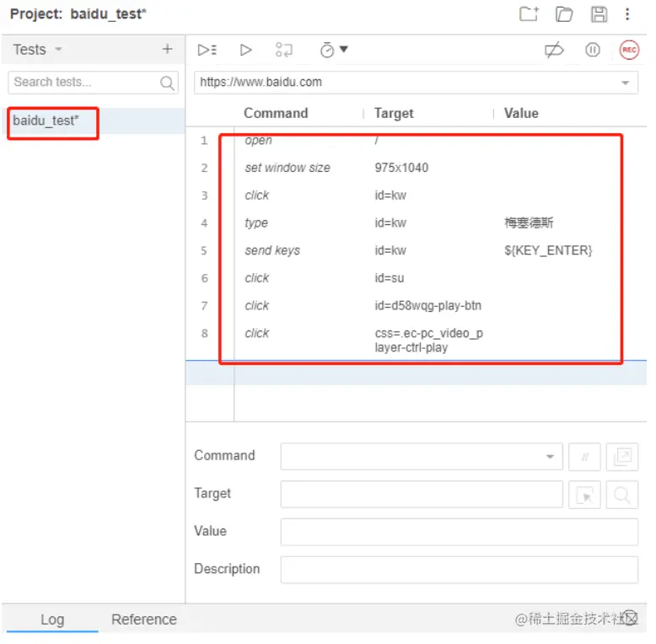This screenshot has height=644, width=656.
Task: Focus the Target input field
Action: (422, 494)
